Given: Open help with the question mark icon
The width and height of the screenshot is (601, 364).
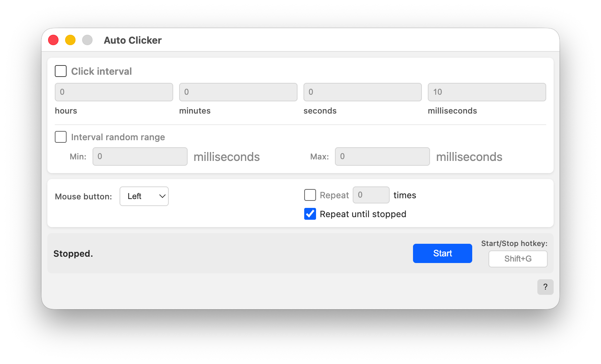Looking at the screenshot, I should pyautogui.click(x=545, y=287).
